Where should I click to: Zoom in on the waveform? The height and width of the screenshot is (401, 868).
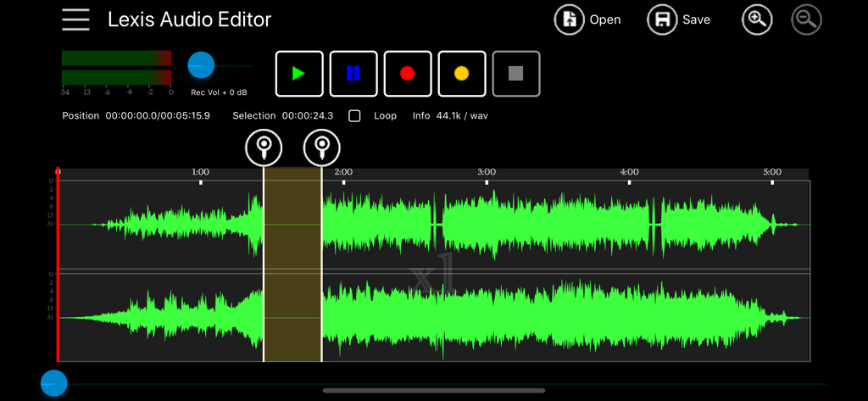pyautogui.click(x=757, y=20)
